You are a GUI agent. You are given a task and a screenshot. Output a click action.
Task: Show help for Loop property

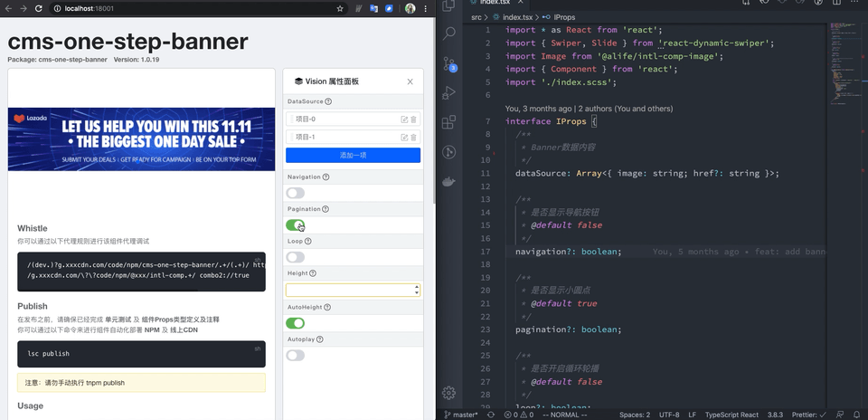click(307, 241)
